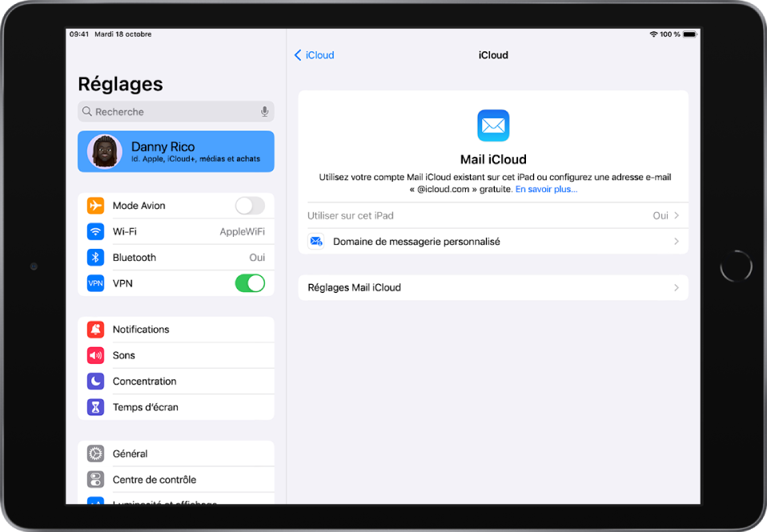The width and height of the screenshot is (767, 532).
Task: Open Temps d'écran settings
Action: [x=176, y=407]
